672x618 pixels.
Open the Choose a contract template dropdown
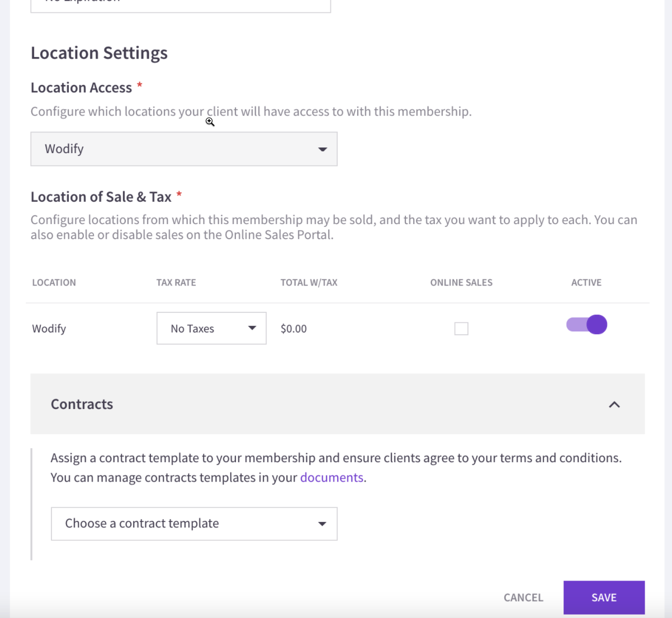(194, 524)
